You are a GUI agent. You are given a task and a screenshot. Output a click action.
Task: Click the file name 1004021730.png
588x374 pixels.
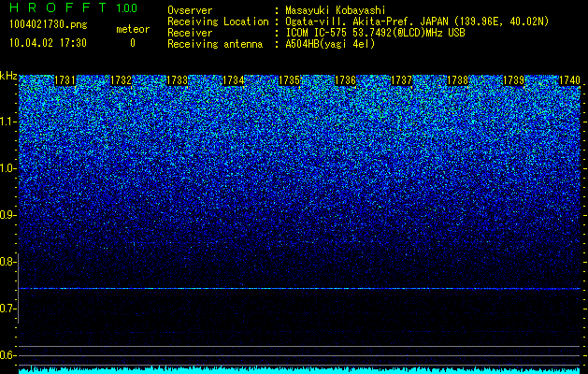pos(49,24)
